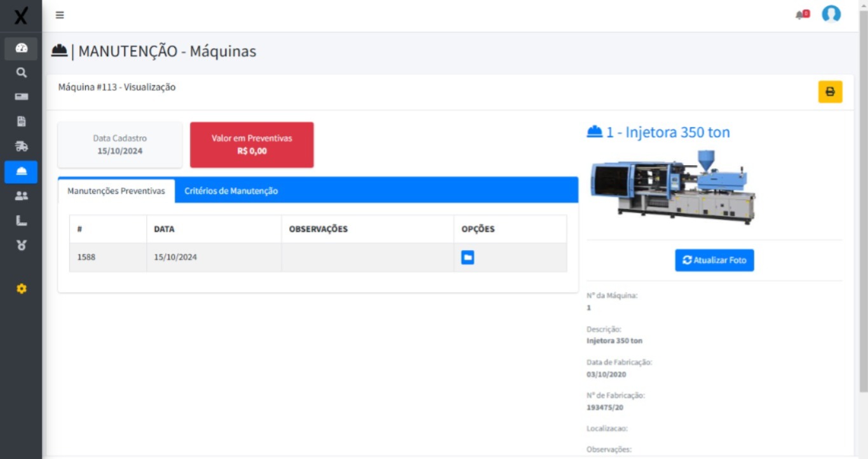
Task: Click the yellow print button
Action: (830, 92)
